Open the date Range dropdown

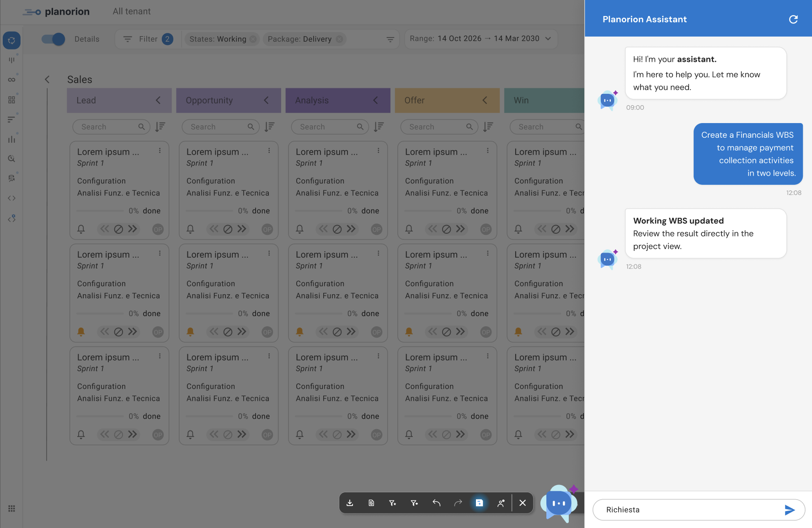pyautogui.click(x=481, y=39)
